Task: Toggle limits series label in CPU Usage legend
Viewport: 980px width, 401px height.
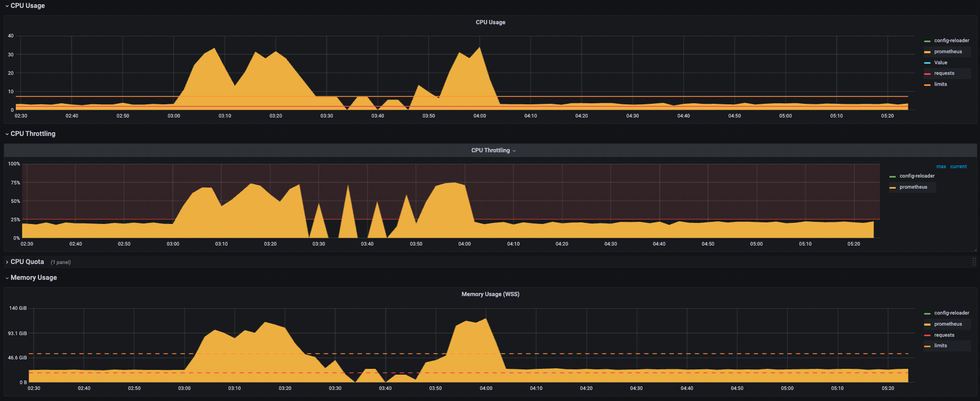Action: (x=941, y=84)
